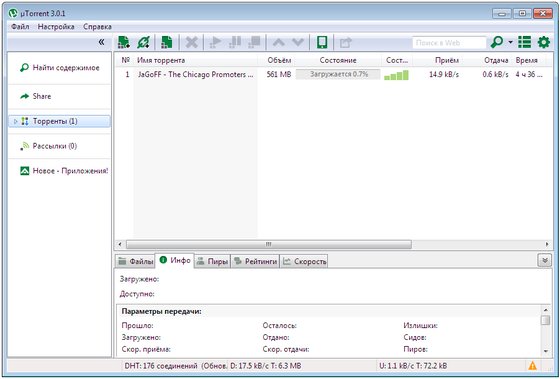This screenshot has height=379, width=560.
Task: Move torrent down the queue
Action: [x=298, y=43]
